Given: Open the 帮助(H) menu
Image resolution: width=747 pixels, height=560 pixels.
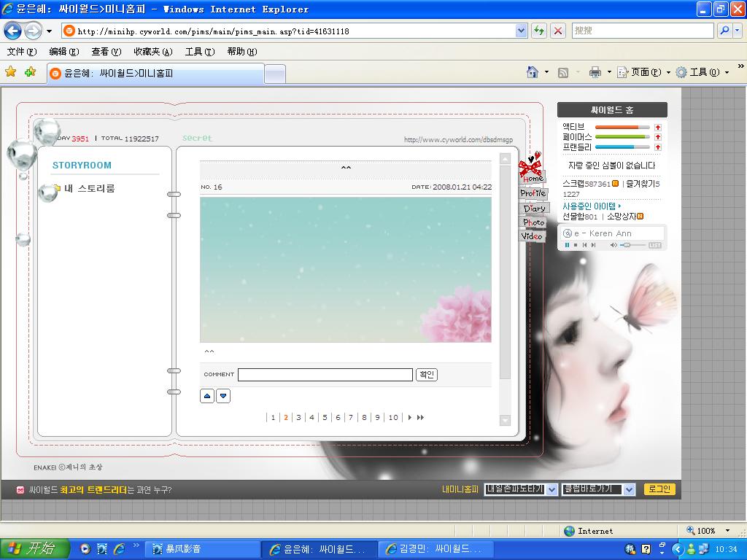Looking at the screenshot, I should (242, 52).
